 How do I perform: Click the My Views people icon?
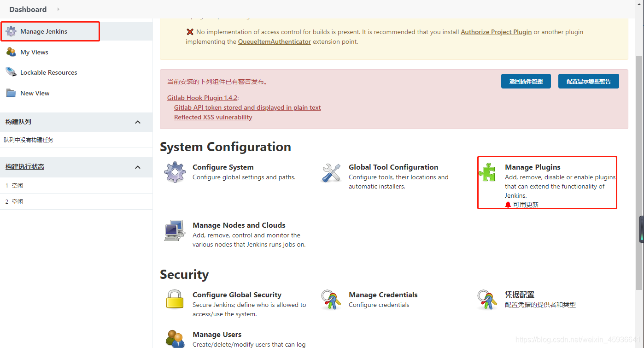pos(11,52)
